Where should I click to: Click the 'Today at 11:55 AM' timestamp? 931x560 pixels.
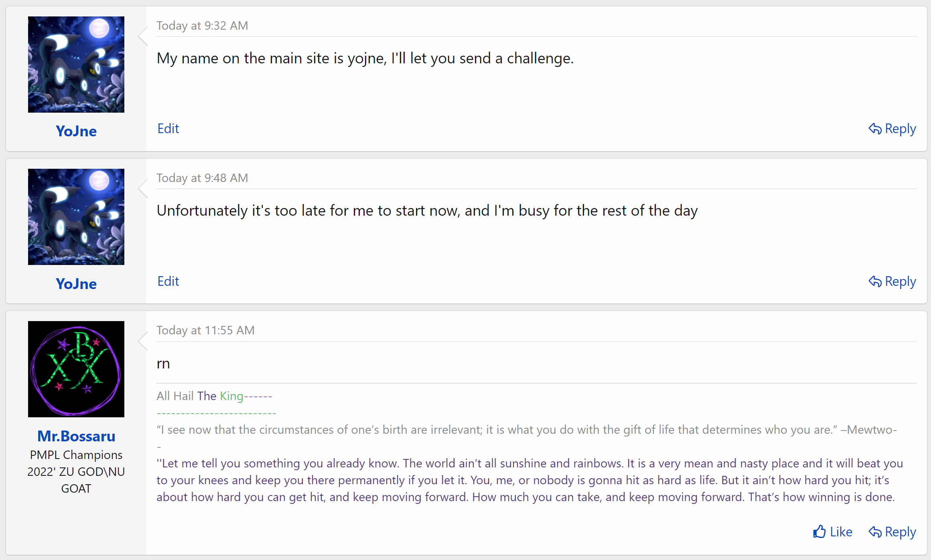(x=205, y=330)
